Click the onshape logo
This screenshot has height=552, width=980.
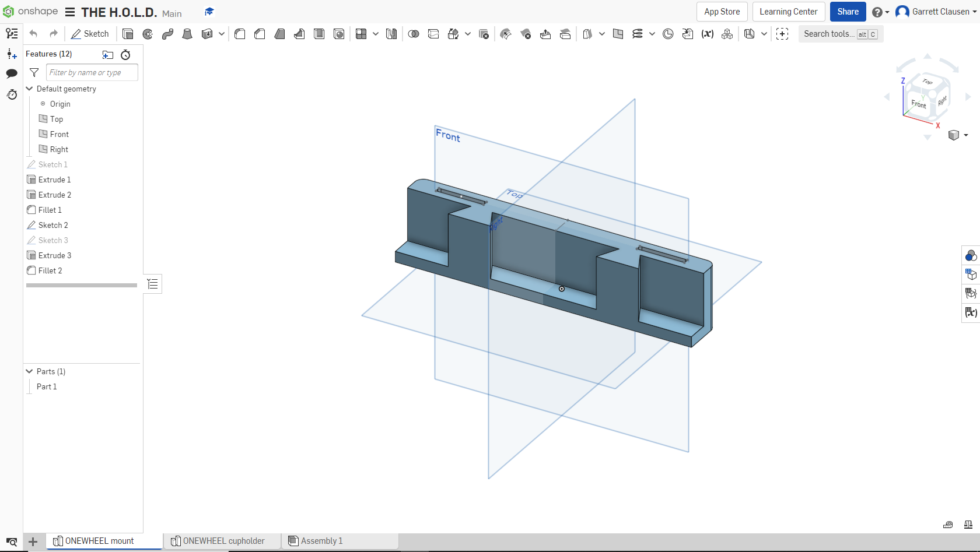coord(30,12)
